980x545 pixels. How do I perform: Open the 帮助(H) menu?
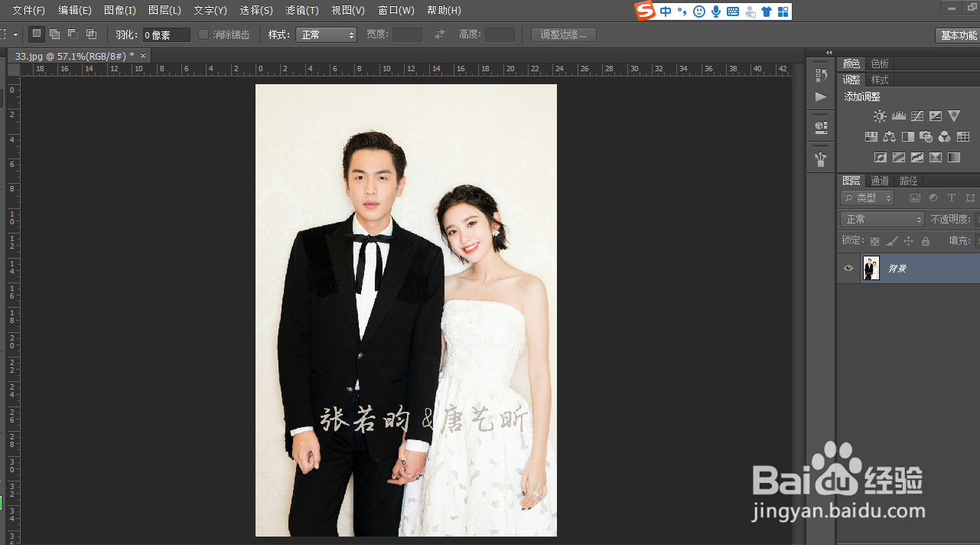click(x=444, y=11)
